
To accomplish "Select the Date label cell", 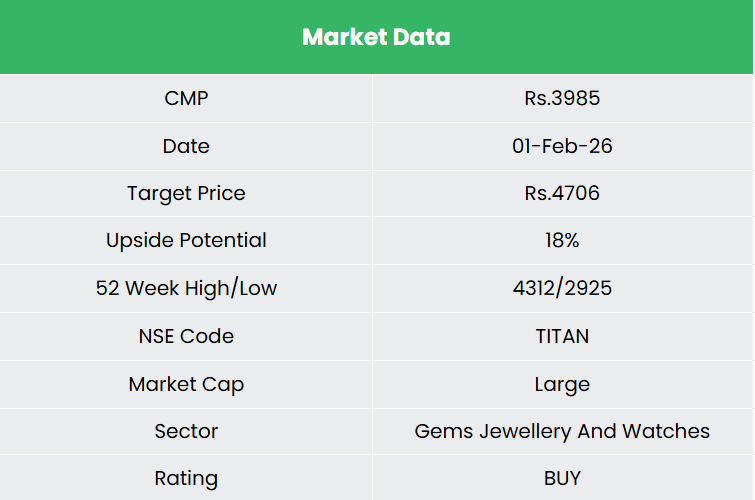I will (186, 146).
